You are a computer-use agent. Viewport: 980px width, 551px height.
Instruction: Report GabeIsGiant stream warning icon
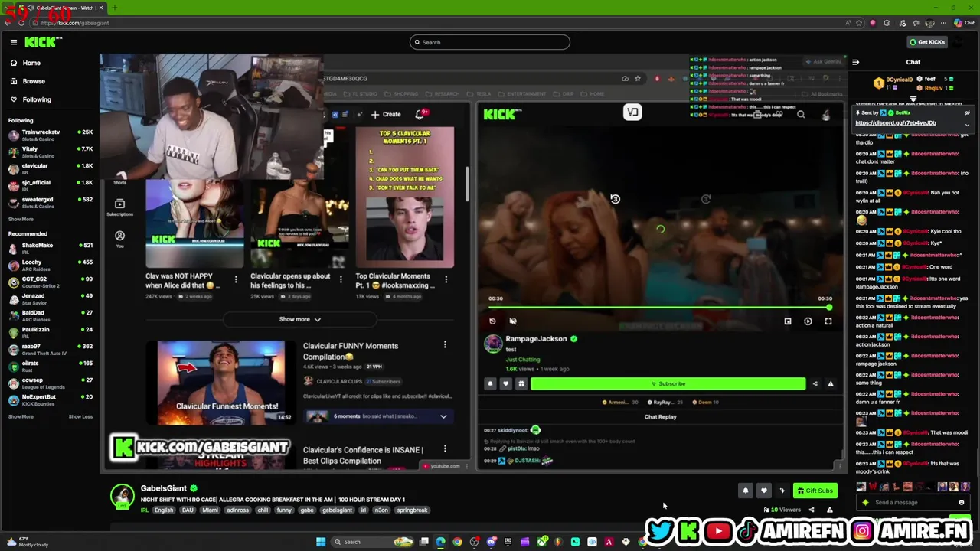[829, 510]
